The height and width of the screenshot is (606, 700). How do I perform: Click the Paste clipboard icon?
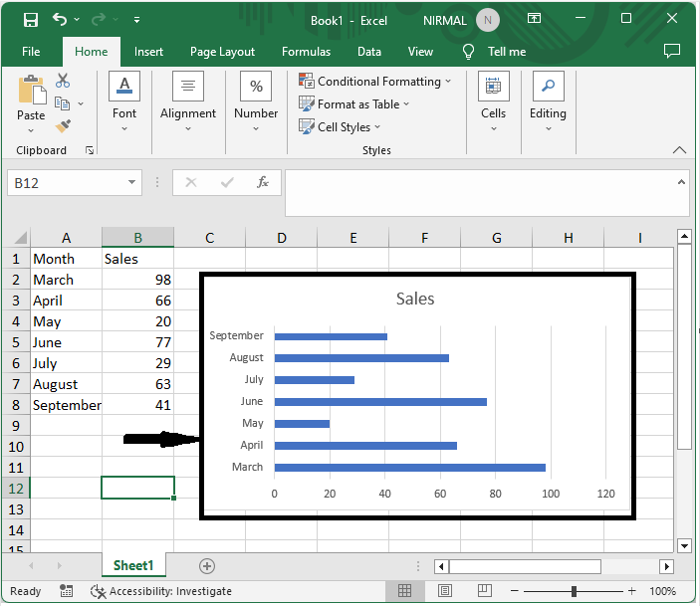click(31, 91)
